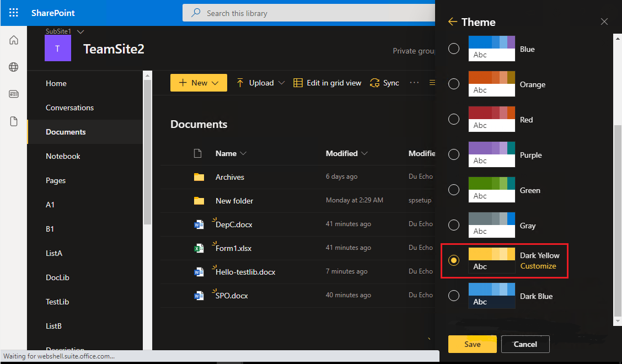This screenshot has height=364, width=622.
Task: Click the SharePoint header link
Action: [x=53, y=13]
